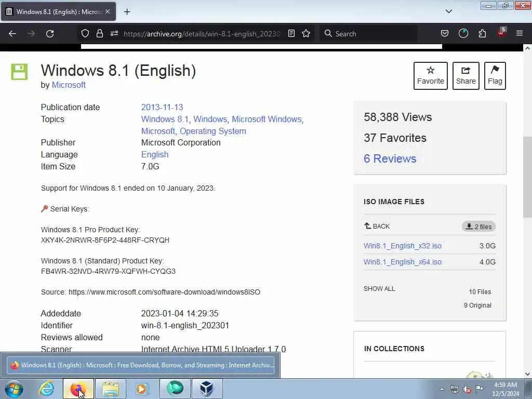Click the network tray icon

[x=454, y=389]
